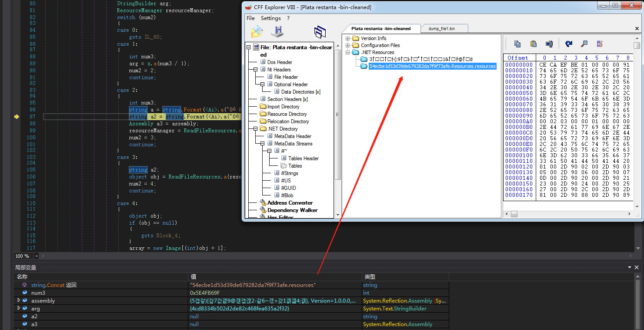Click the #GUID stream icon

pos(277,188)
